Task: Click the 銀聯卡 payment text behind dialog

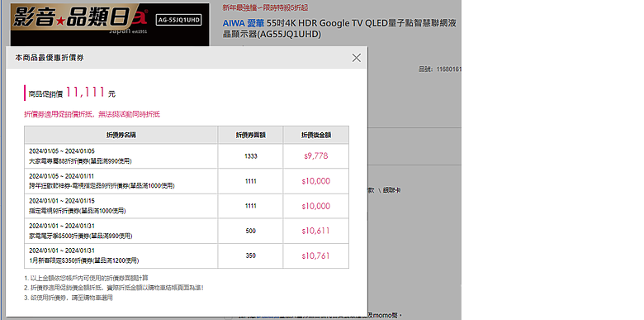Action: (x=392, y=190)
